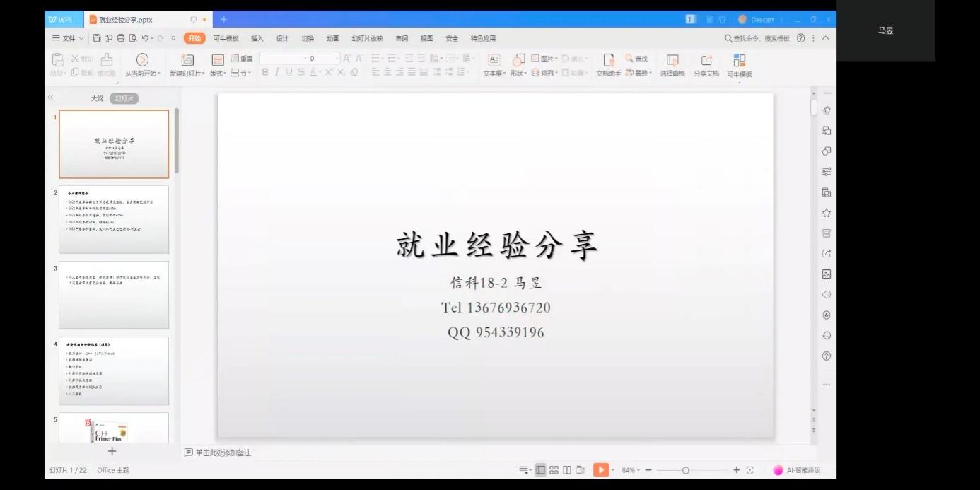This screenshot has height=490, width=980.
Task: Click the Print icon in quick access toolbar
Action: [x=121, y=38]
